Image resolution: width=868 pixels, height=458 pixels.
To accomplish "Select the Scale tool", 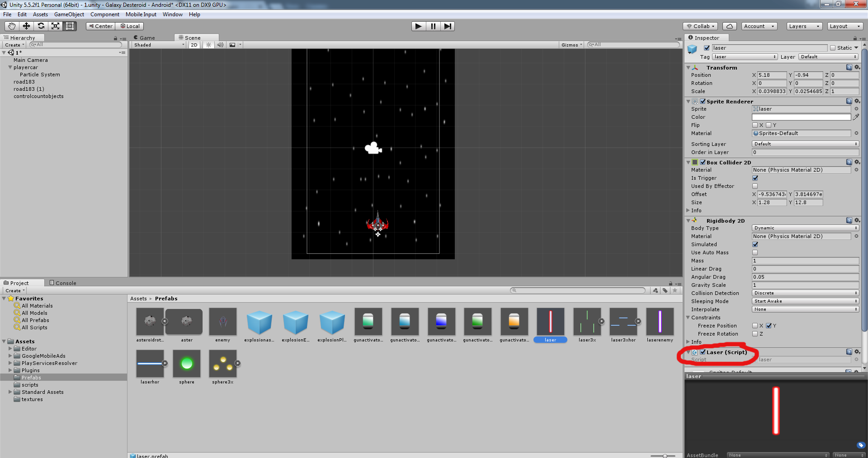I will tap(55, 26).
